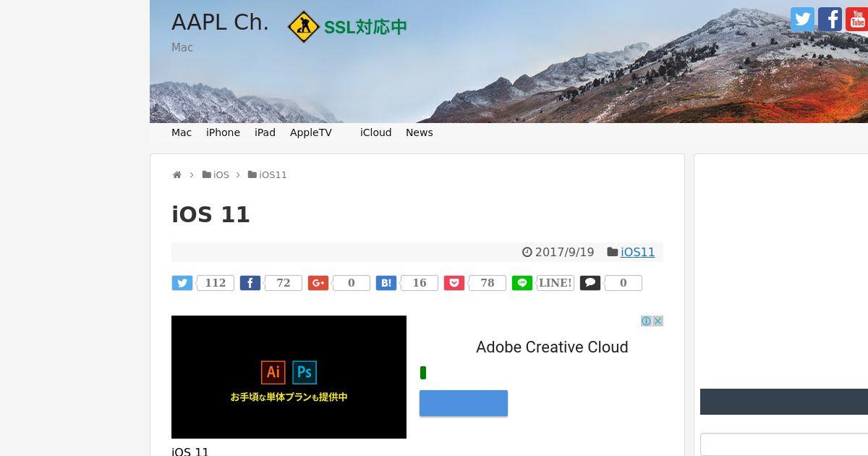This screenshot has height=456, width=868.
Task: Open the YouTube icon in the header
Action: click(x=856, y=19)
